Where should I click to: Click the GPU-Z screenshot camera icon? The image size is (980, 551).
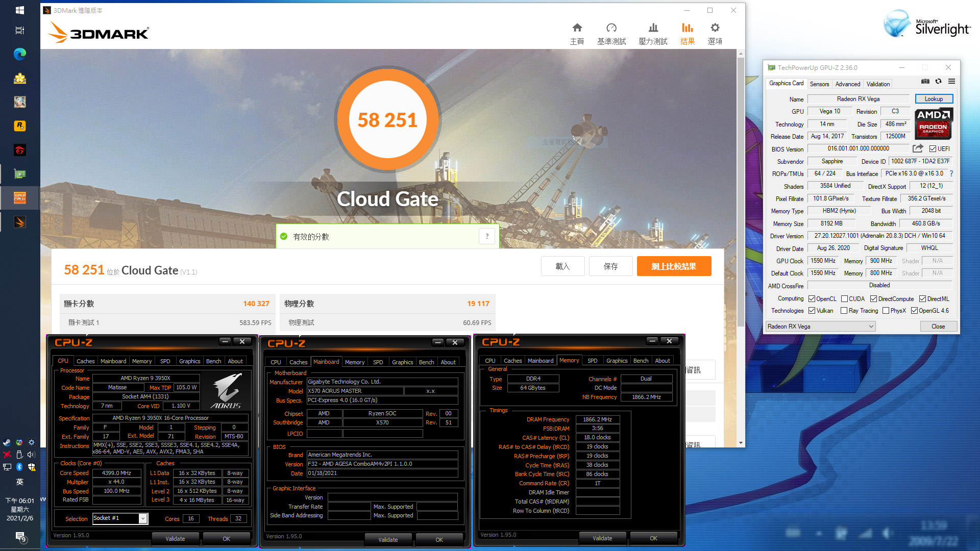pos(925,81)
